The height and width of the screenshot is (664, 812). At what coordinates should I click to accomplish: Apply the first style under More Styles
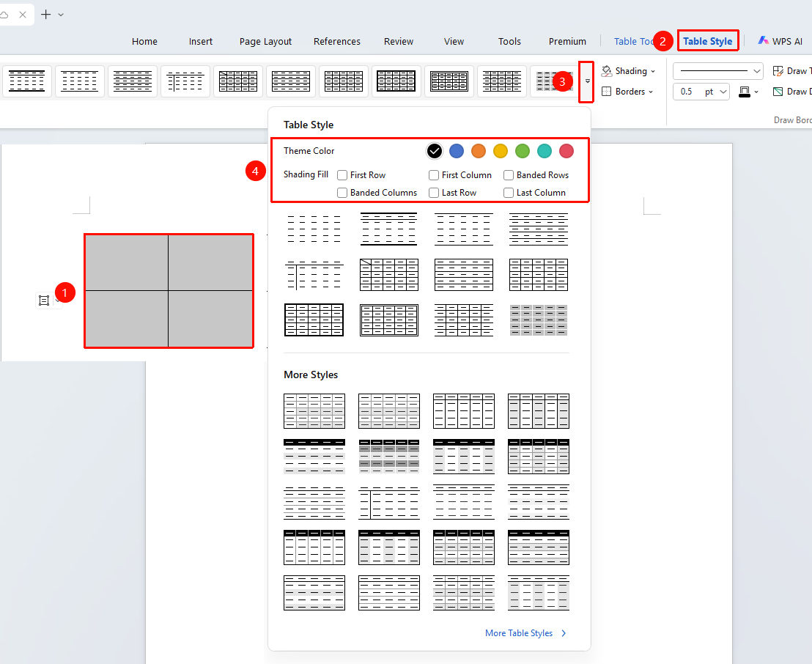(314, 411)
